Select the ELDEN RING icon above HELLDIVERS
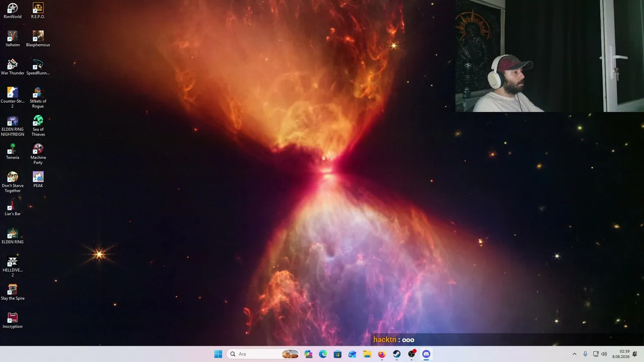 (13, 236)
